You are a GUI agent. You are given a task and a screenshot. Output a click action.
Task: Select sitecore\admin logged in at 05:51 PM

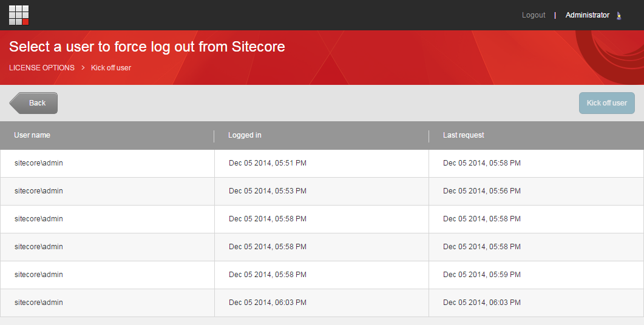322,163
